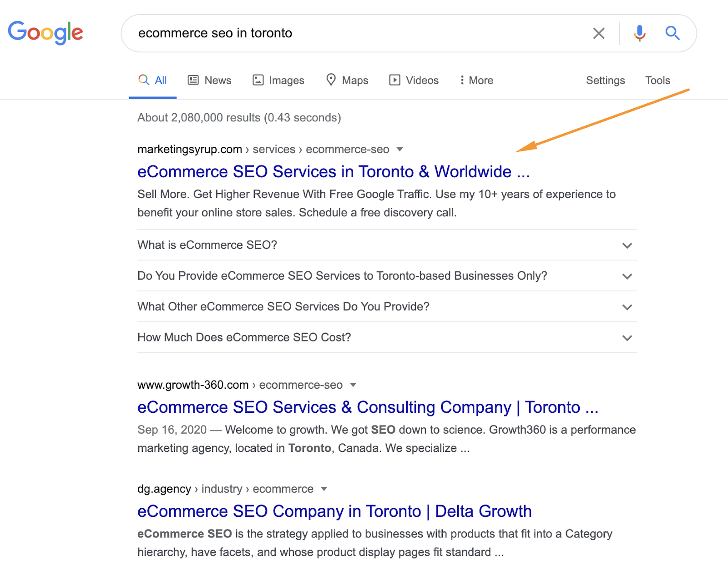
Task: Open the 'eCommerce SEO Company in Toronto | Delta Growth' result
Action: point(334,511)
